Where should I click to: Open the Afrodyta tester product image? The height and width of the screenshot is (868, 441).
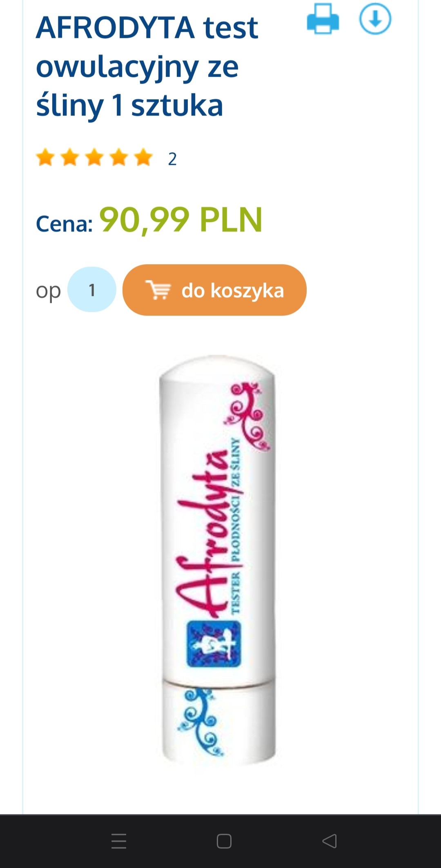218,559
